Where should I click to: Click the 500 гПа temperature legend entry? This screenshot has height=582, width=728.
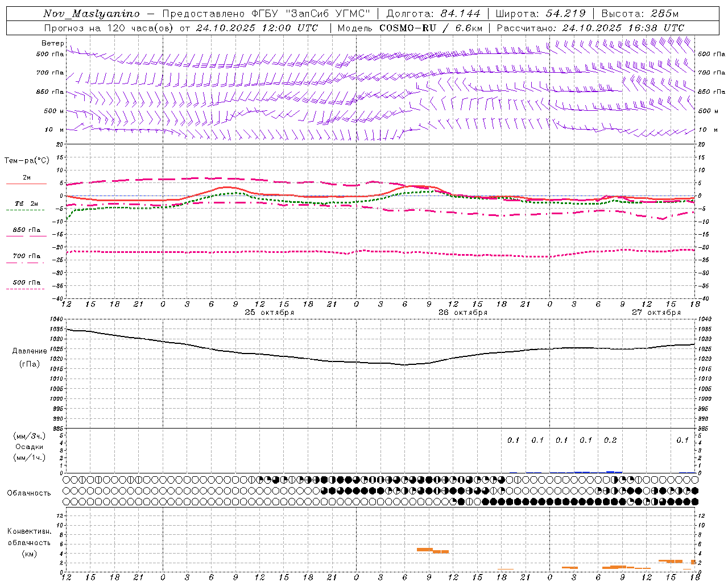[x=26, y=282]
